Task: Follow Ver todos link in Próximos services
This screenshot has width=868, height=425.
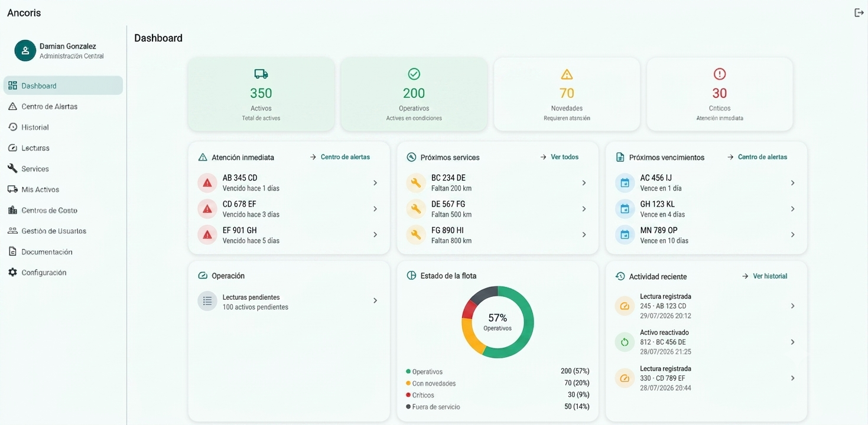Action: click(x=559, y=157)
